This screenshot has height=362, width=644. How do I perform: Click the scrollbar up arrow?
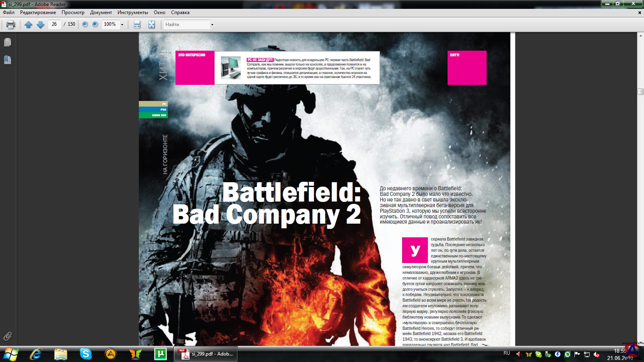pos(640,36)
